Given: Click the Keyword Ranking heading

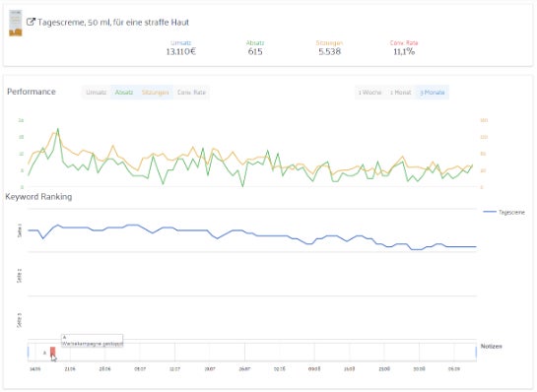Looking at the screenshot, I should click(x=38, y=197).
